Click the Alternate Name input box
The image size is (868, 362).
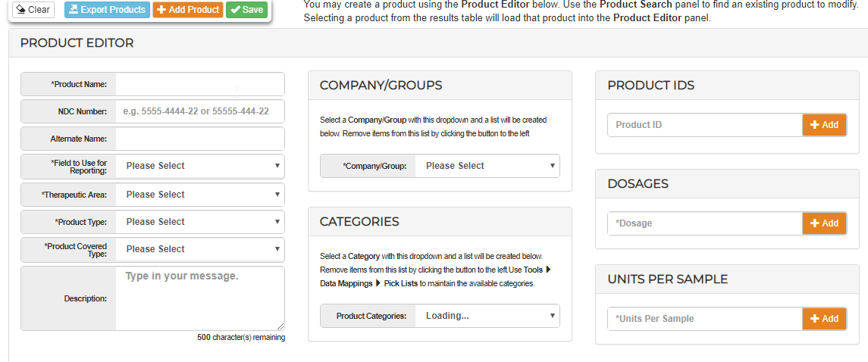point(200,139)
